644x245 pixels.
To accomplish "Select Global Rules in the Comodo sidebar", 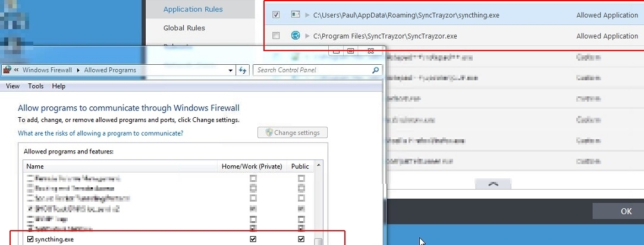I will (x=184, y=28).
